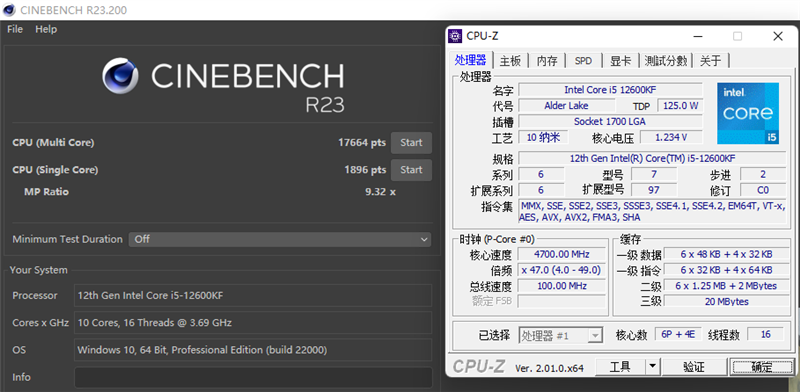Screen dimensions: 800x392
Task: Click the L2 cache 6 x 1.25 MB value
Action: pos(726,286)
